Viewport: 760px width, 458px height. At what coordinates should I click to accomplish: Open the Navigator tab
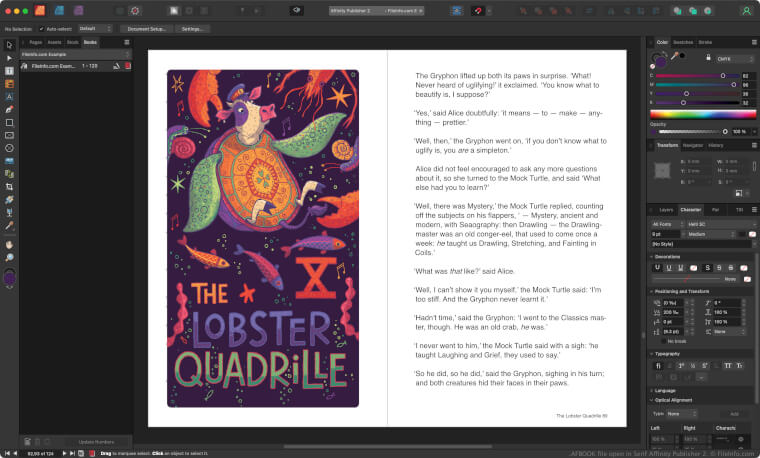(x=693, y=145)
